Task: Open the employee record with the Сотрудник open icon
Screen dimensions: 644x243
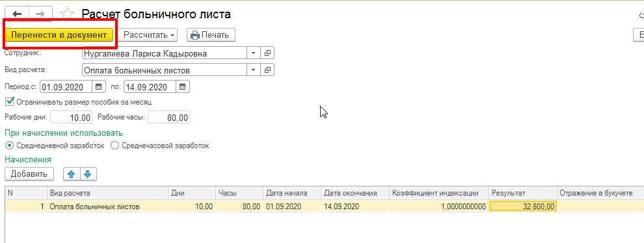Action: point(267,53)
